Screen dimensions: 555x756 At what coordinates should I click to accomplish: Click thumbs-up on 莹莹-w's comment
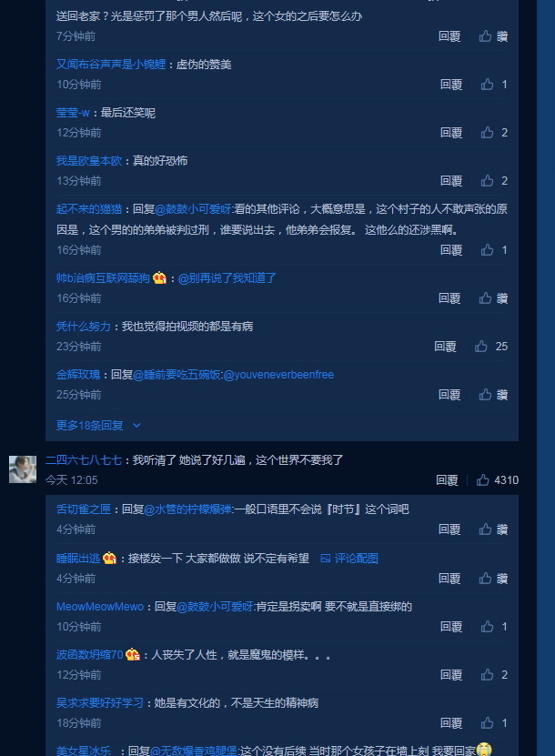pyautogui.click(x=487, y=133)
